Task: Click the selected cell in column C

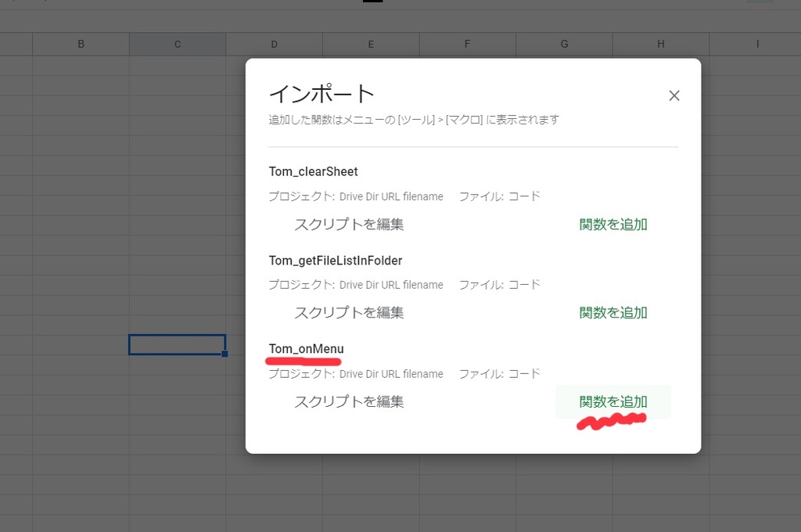Action: pyautogui.click(x=178, y=344)
